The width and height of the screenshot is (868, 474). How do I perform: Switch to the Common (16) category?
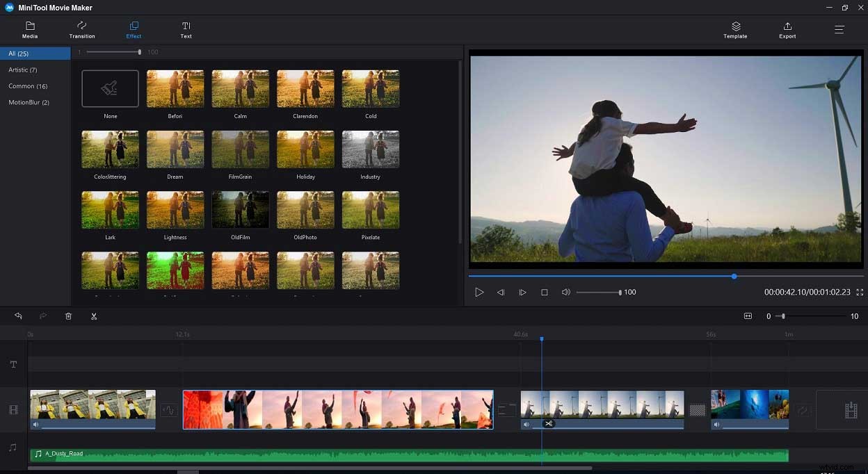click(28, 85)
